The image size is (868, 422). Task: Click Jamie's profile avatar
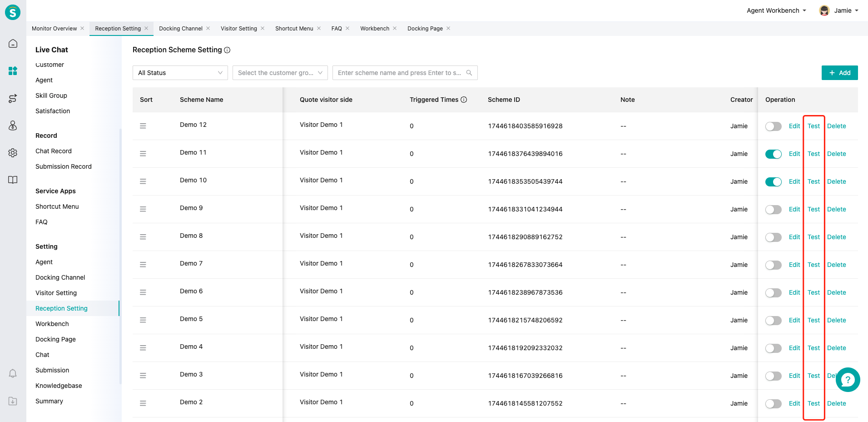tap(824, 10)
